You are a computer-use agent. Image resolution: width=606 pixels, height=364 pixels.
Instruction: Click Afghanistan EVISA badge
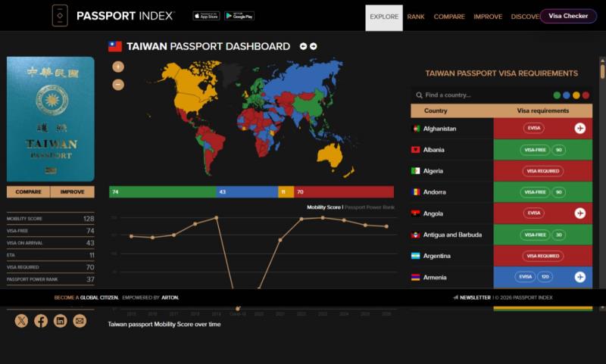point(534,128)
